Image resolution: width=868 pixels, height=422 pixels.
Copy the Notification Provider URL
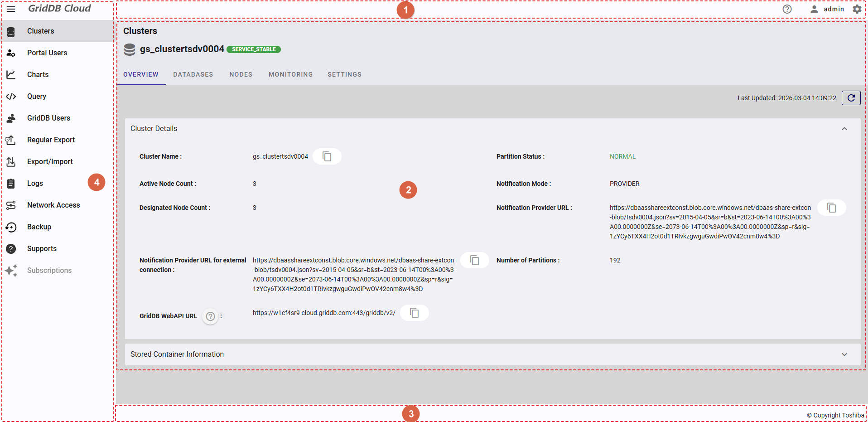pos(831,208)
